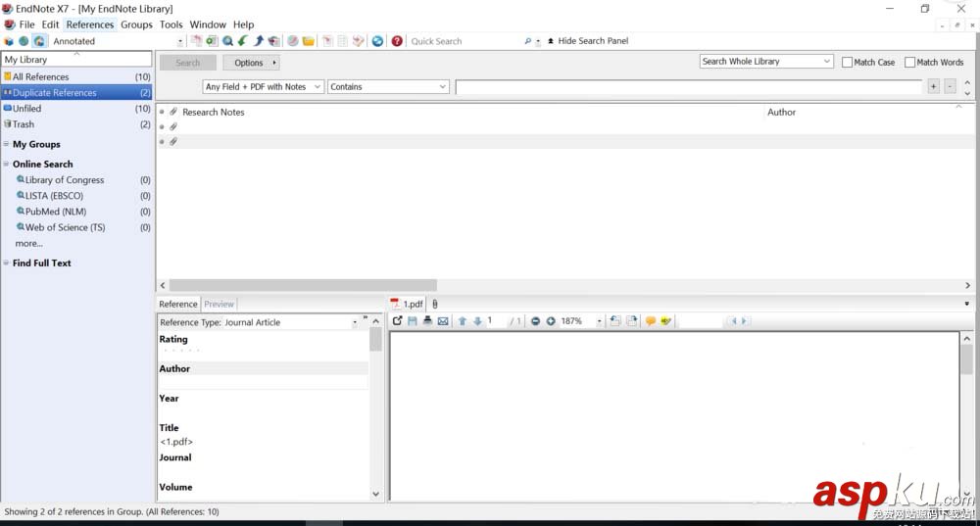
Task: Rotate PDF page counterclockwise icon
Action: 615,321
